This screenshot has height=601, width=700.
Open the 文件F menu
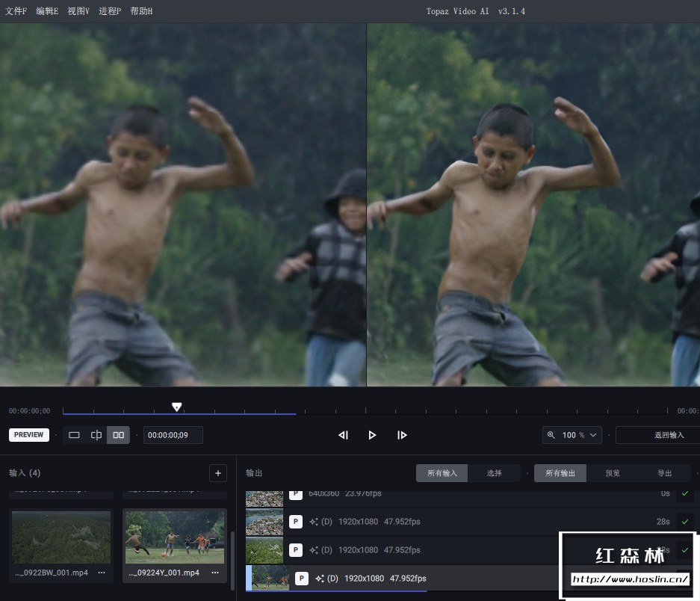tap(16, 11)
